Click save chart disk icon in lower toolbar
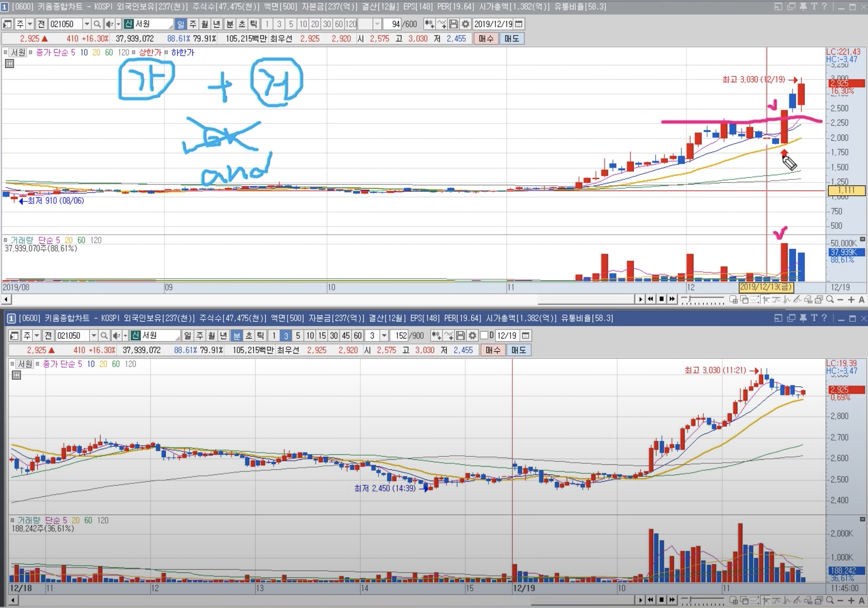This screenshot has width=868, height=608. tap(461, 336)
